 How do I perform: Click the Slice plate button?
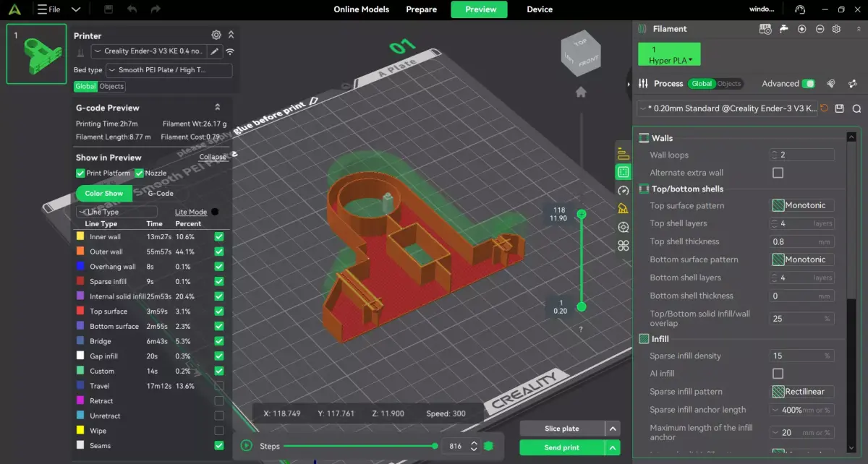562,429
